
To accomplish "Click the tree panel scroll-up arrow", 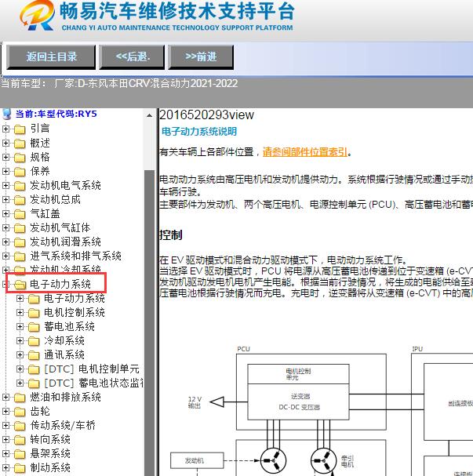I will 149,115.
